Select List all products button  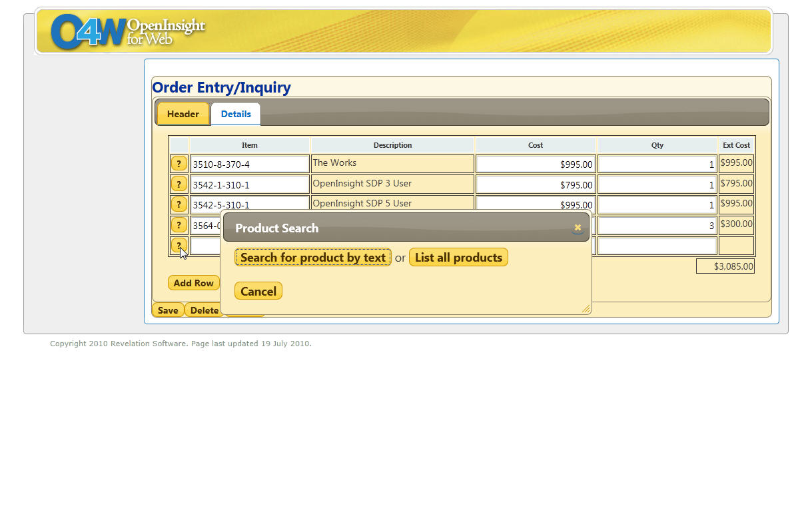pos(458,258)
